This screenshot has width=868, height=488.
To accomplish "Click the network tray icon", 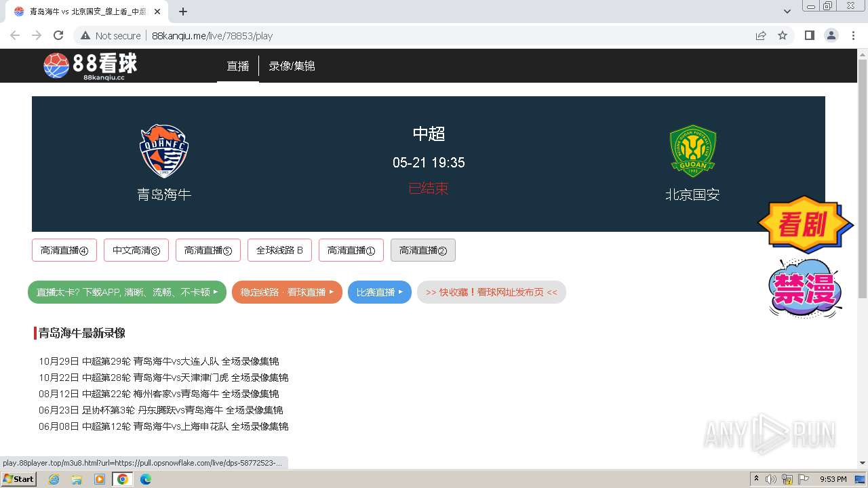I will point(787,479).
